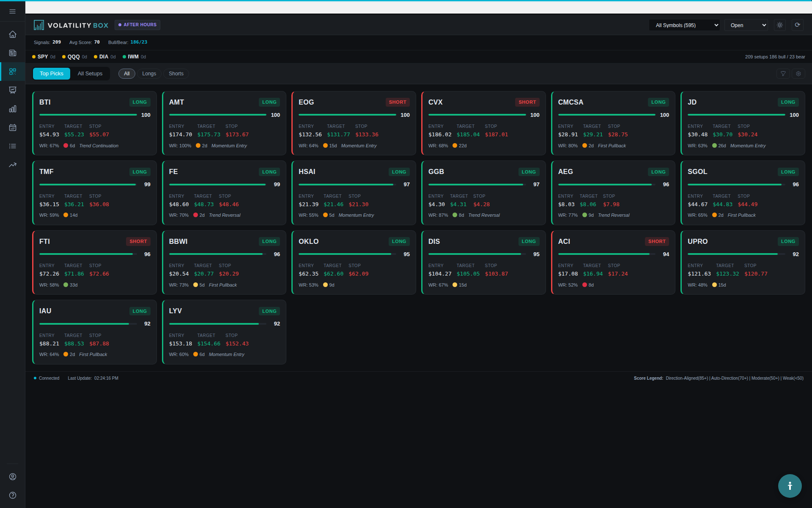Click the FE score progress bar

pos(218,185)
